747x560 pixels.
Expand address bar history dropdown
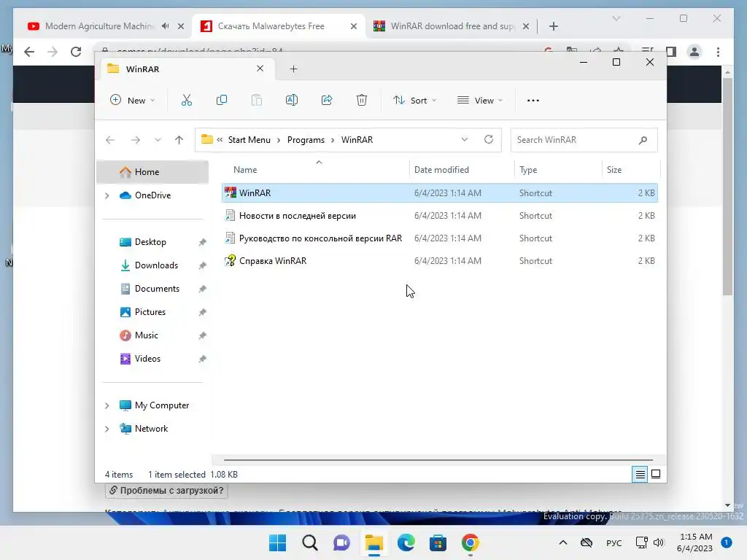(x=465, y=139)
